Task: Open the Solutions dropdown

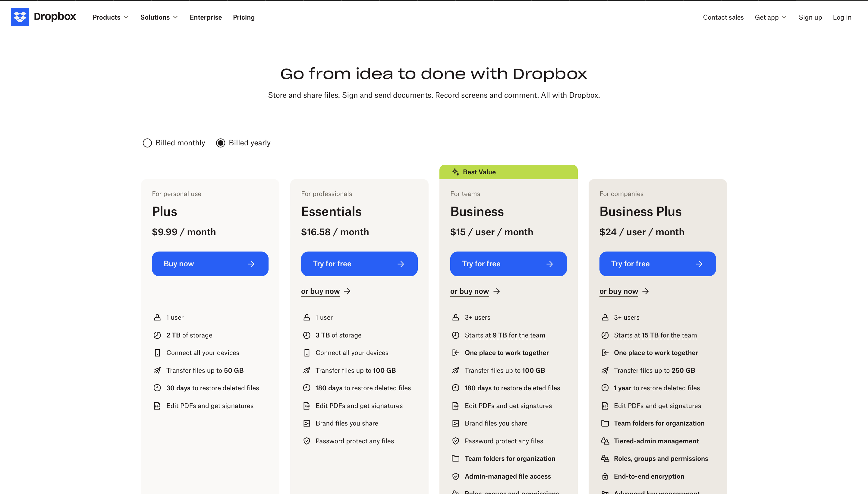Action: click(x=159, y=17)
